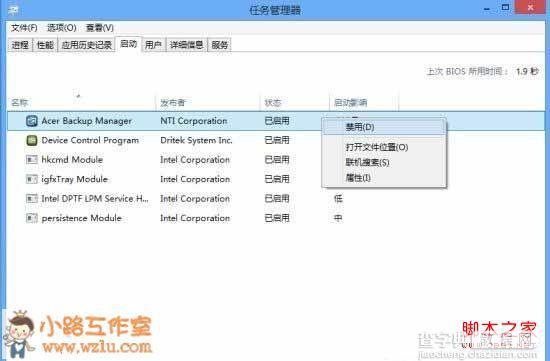550x361 pixels.
Task: Open the 查看(V) menu
Action: click(100, 28)
